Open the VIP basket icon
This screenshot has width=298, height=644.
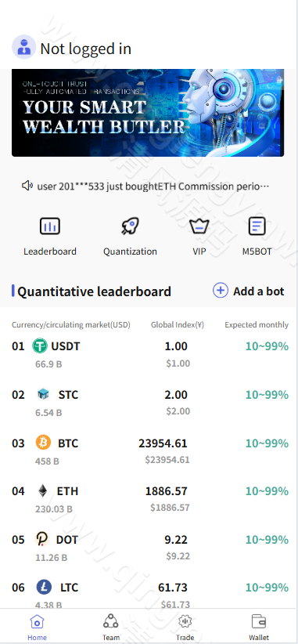(199, 226)
